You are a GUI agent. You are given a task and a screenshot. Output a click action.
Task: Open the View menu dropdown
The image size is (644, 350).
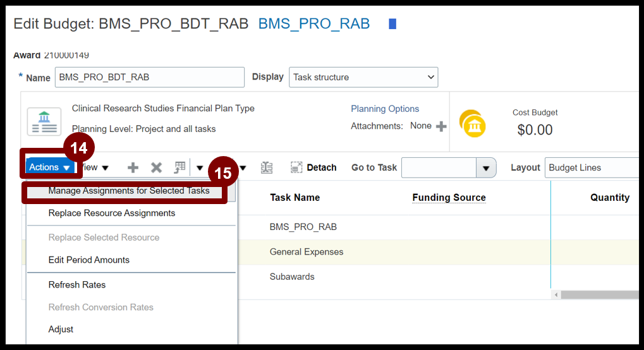tap(95, 167)
